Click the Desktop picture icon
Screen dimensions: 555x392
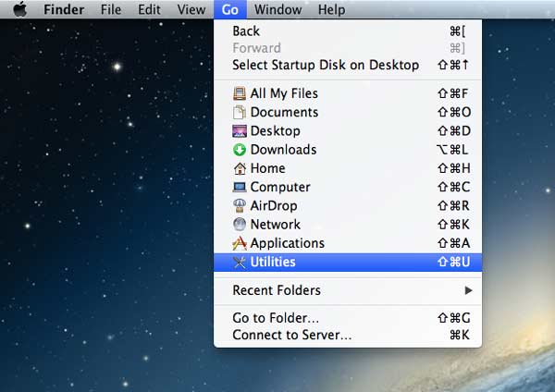point(240,131)
